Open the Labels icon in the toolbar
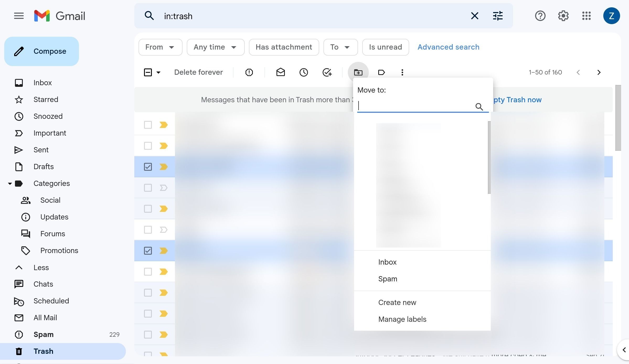The image size is (629, 364). pyautogui.click(x=381, y=72)
